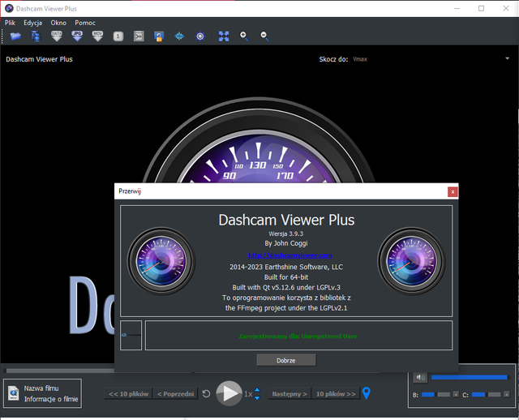
Task: Open the gear-shaped settings toolbar icon
Action: click(x=200, y=36)
